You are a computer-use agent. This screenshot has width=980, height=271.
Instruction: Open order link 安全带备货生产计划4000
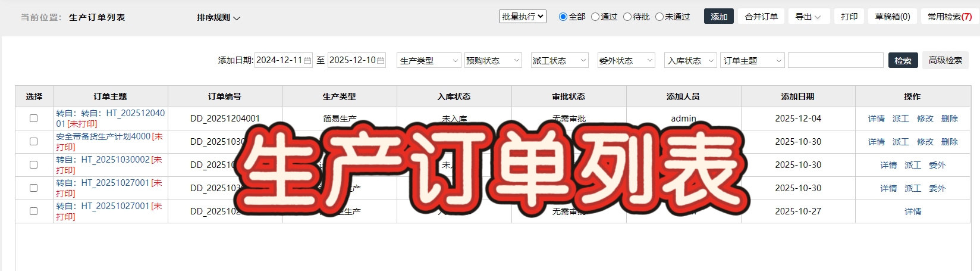pyautogui.click(x=103, y=137)
